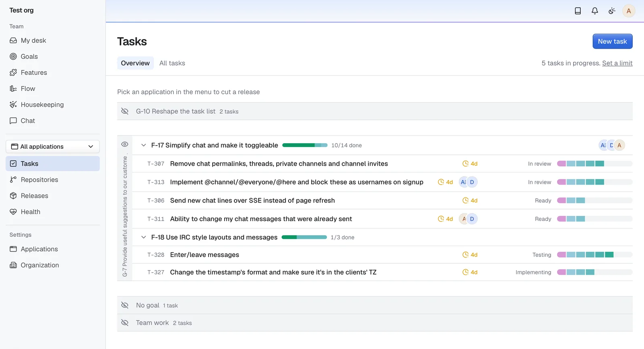Open the notifications bell
644x349 pixels.
pyautogui.click(x=595, y=11)
